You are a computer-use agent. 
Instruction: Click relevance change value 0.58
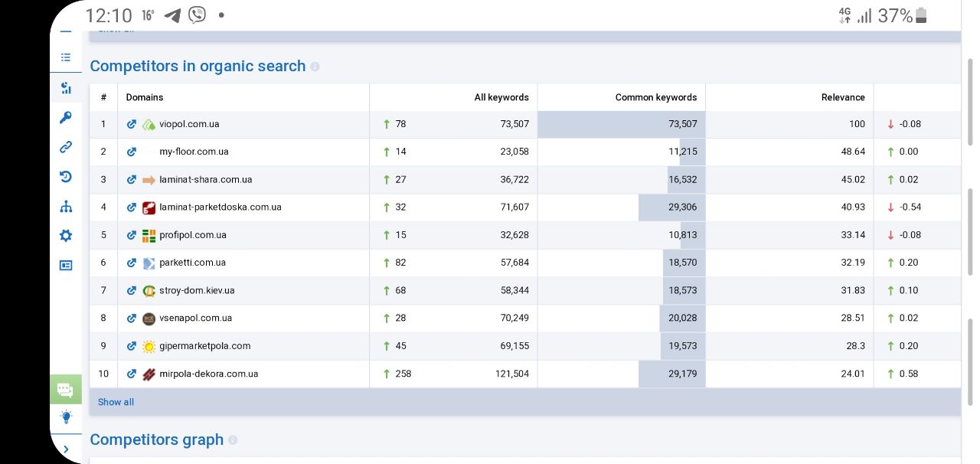[x=909, y=374]
